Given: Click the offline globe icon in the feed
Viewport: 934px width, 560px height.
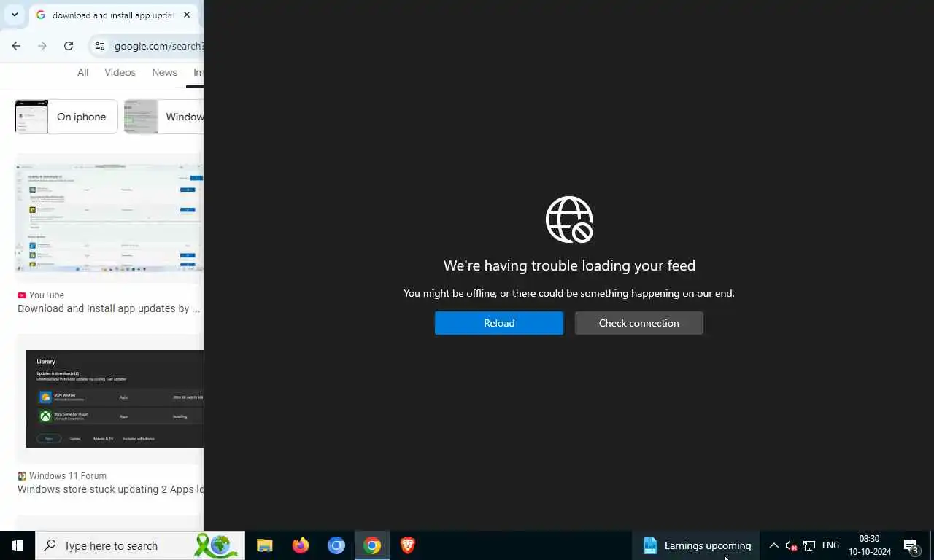Looking at the screenshot, I should click(569, 219).
